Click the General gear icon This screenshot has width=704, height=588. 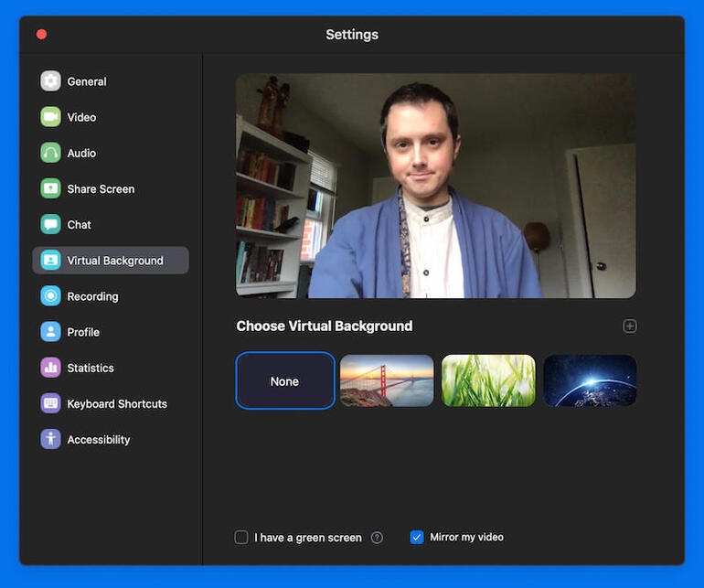[x=50, y=81]
